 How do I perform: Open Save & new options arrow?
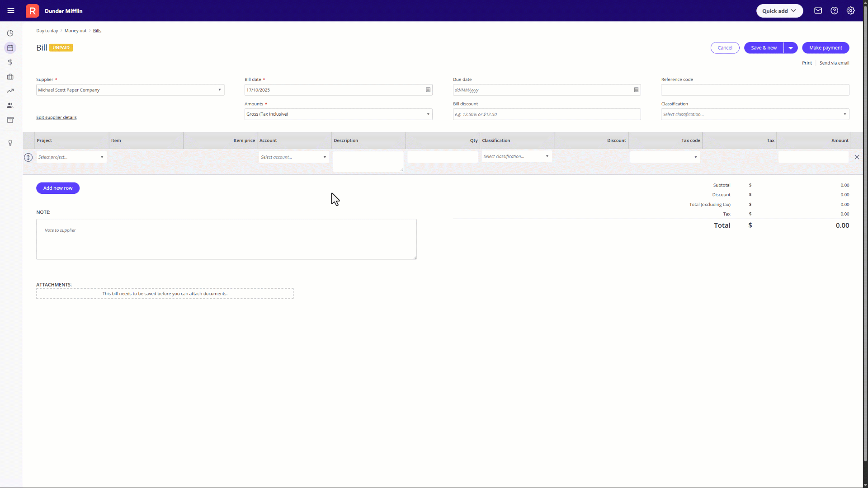(x=790, y=48)
